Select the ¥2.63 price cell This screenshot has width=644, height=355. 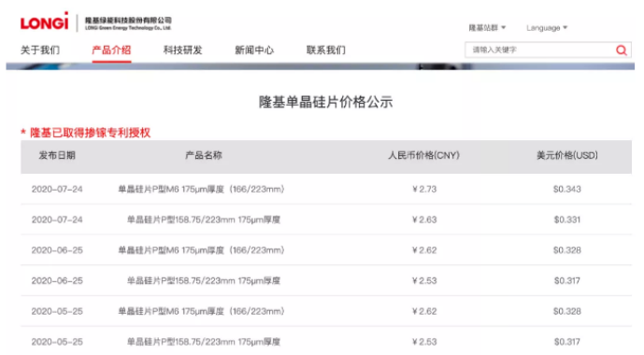tap(424, 220)
